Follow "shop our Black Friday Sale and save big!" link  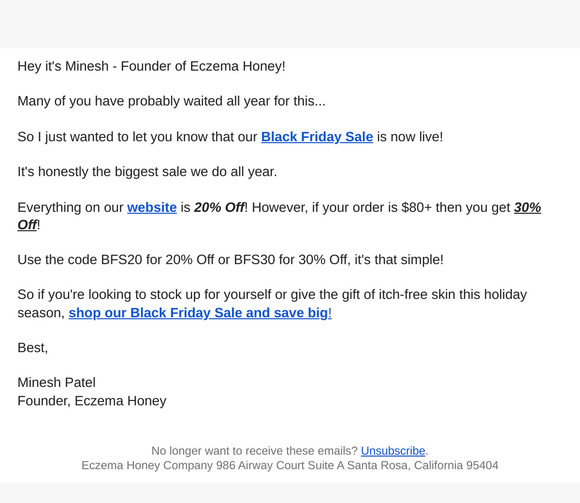[x=200, y=313]
